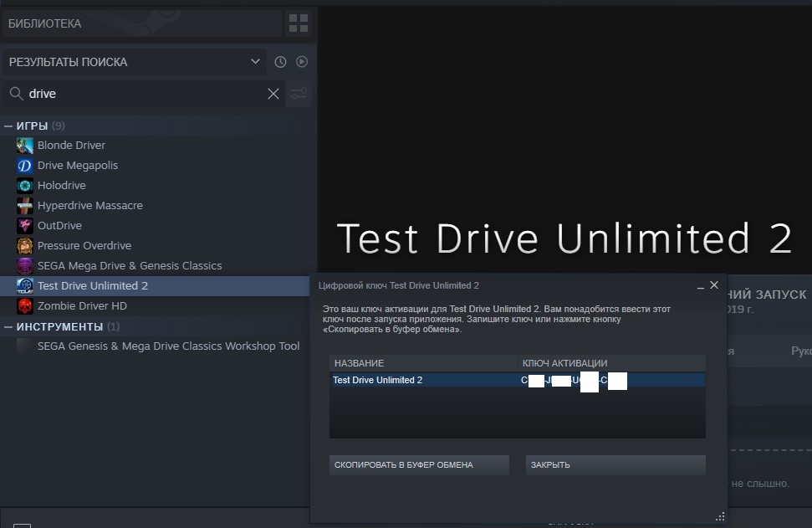Select OutDrive in the list
This screenshot has width=812, height=528.
[x=156, y=225]
